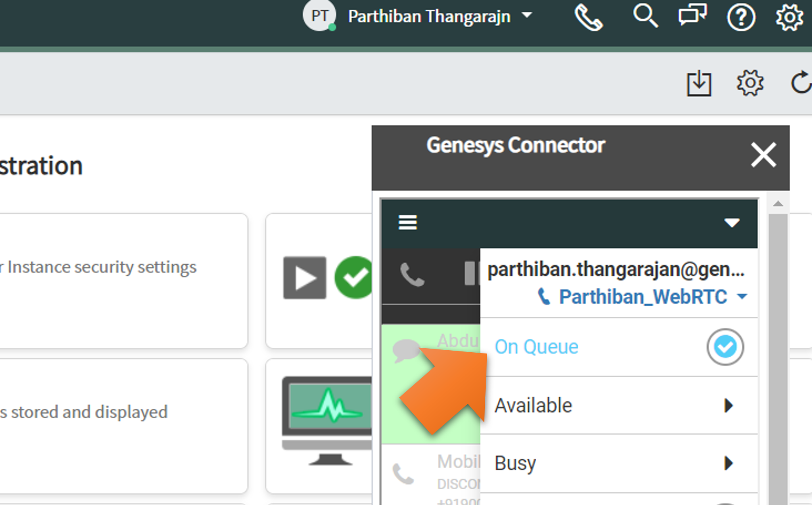This screenshot has height=505, width=812.
Task: Click the green checkmark icon
Action: point(353,278)
